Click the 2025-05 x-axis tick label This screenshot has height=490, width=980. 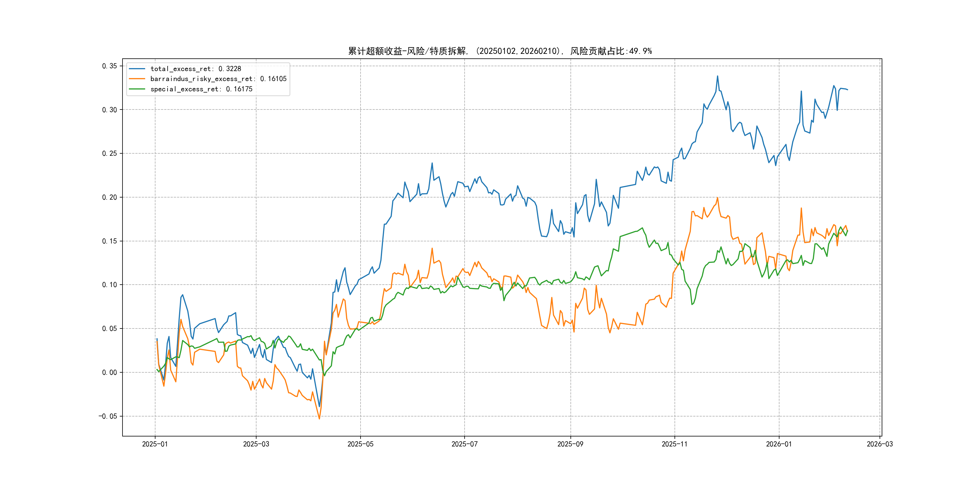tap(360, 444)
